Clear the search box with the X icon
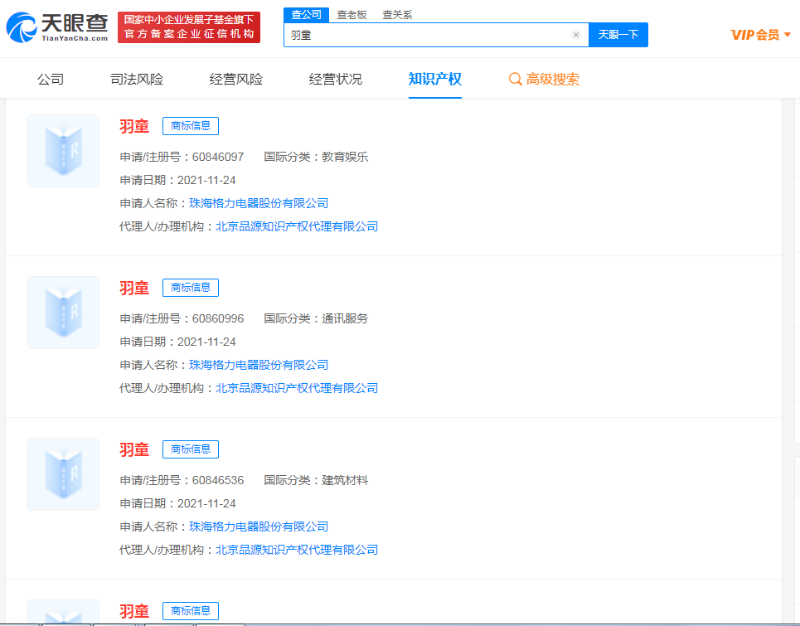Viewport: 800px width, 626px height. click(576, 35)
